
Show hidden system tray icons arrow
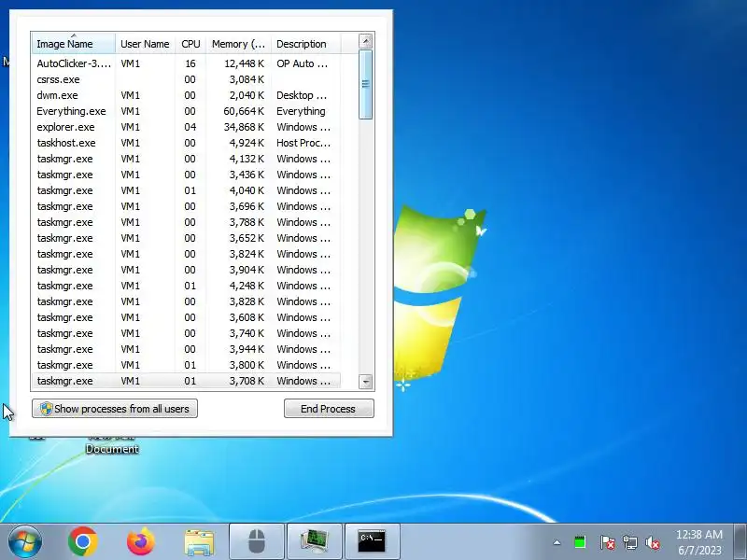coord(557,542)
